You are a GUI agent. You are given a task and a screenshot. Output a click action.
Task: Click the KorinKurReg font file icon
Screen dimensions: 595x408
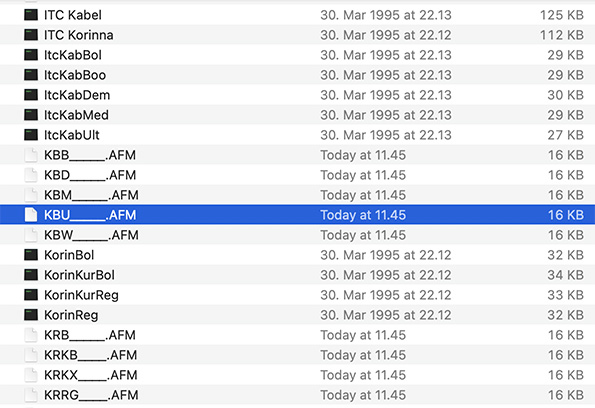pyautogui.click(x=31, y=295)
